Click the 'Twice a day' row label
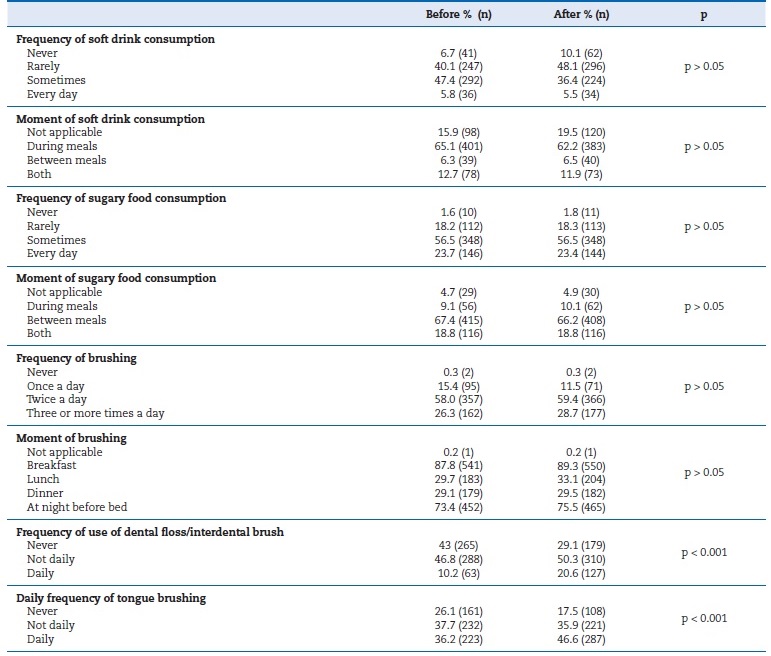 (x=56, y=400)
